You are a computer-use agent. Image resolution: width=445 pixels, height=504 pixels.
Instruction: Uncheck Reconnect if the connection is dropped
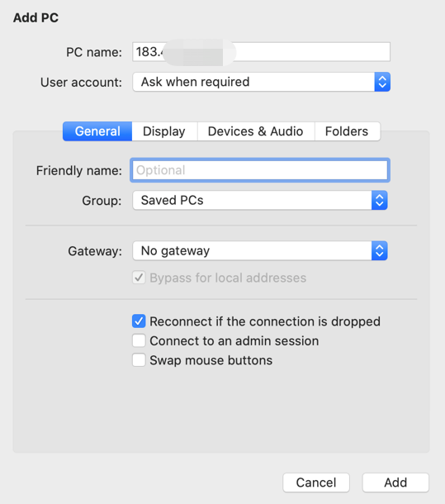(x=139, y=321)
